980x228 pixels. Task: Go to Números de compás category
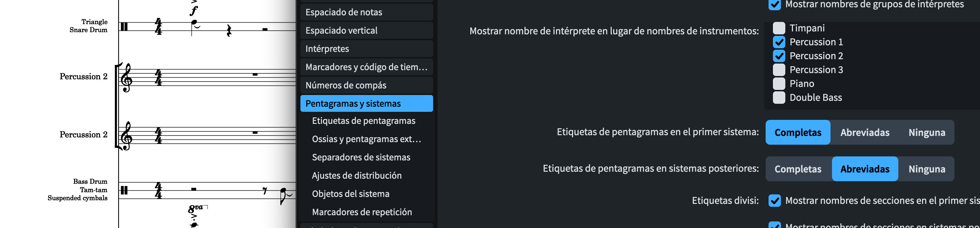366,85
